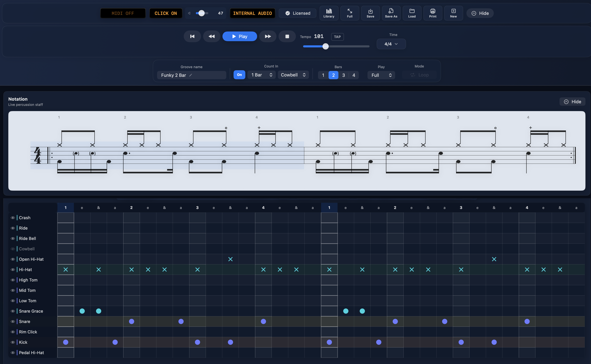Toggle Mid Tom visibility eye
This screenshot has width=591, height=364.
[x=13, y=290]
